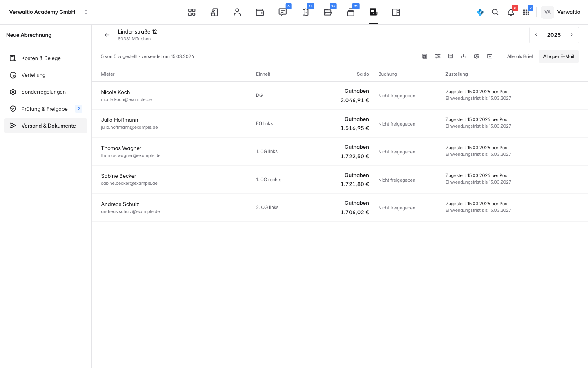
Task: Open notifications bell with badge 6
Action: 511,12
